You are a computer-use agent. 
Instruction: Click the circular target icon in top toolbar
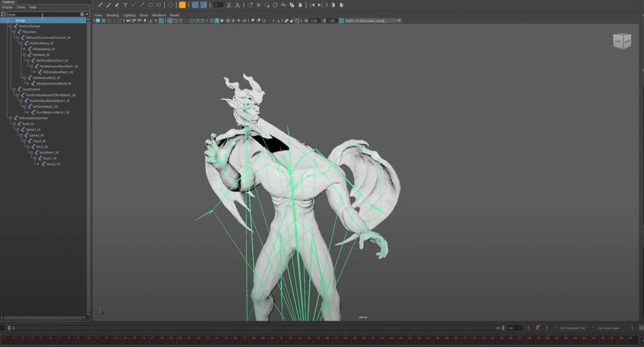coord(170,5)
